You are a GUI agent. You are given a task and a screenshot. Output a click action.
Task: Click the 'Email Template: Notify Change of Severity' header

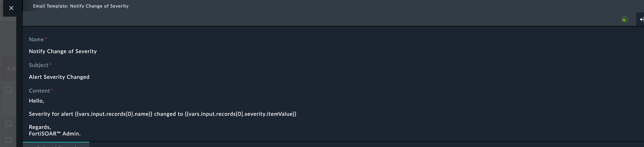pos(81,6)
